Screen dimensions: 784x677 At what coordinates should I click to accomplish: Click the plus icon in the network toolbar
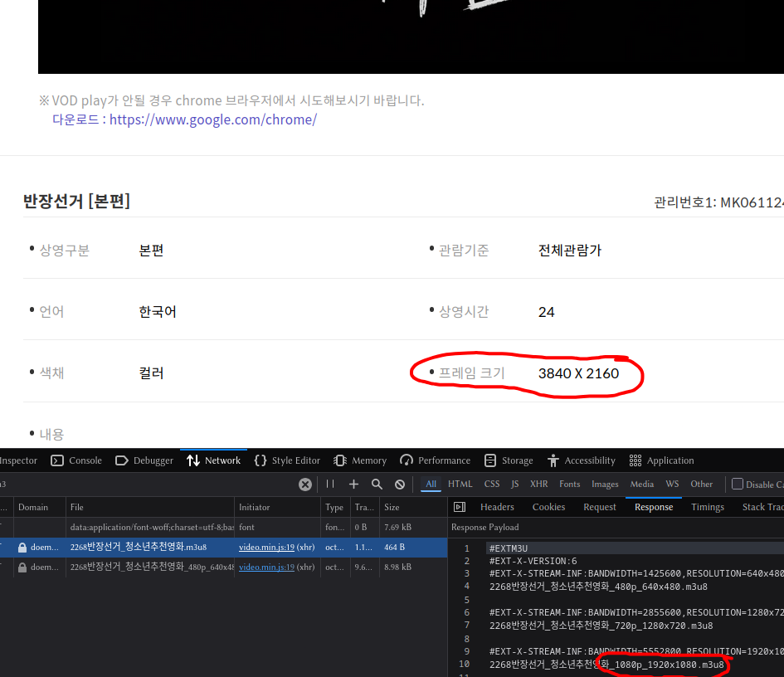coord(353,484)
